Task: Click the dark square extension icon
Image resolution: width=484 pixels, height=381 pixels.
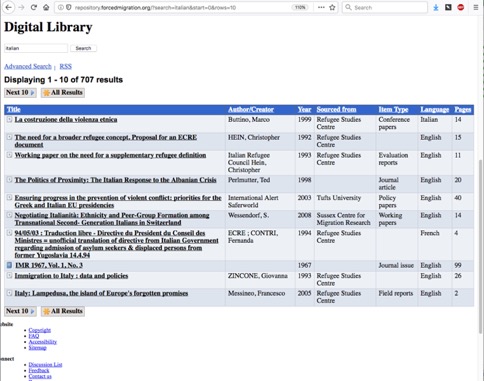Action: [x=448, y=7]
